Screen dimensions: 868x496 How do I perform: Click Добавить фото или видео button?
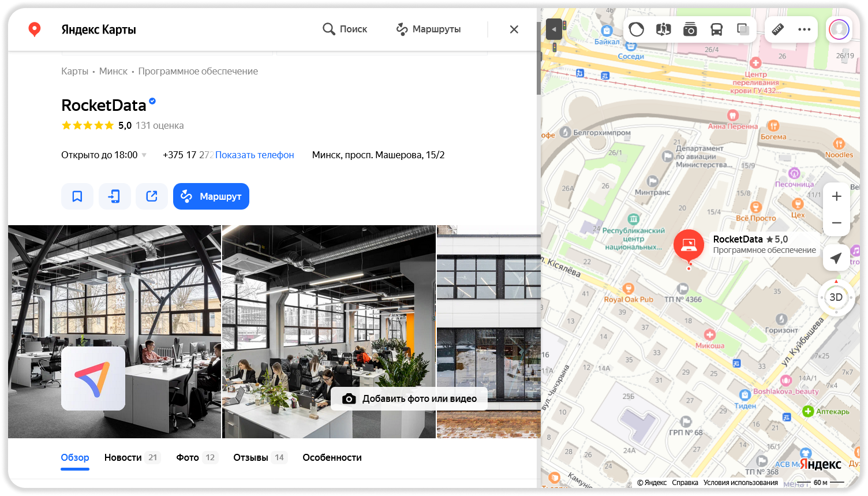pos(409,398)
